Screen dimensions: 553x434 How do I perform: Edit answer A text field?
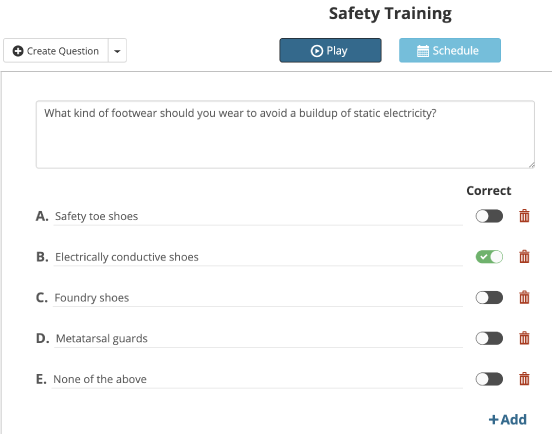(258, 216)
